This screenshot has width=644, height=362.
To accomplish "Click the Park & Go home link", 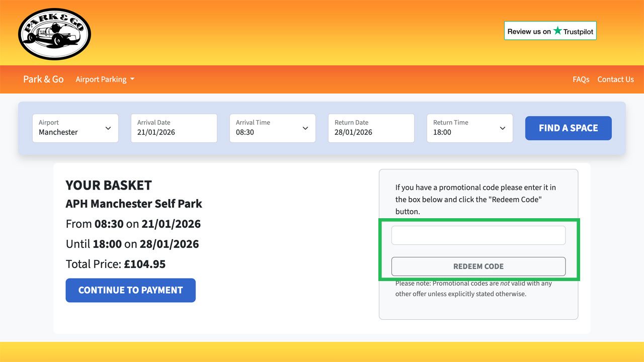I will 43,79.
